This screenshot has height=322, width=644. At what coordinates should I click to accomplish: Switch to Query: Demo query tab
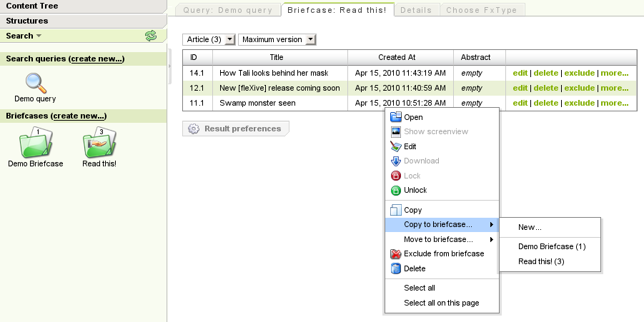coord(228,10)
